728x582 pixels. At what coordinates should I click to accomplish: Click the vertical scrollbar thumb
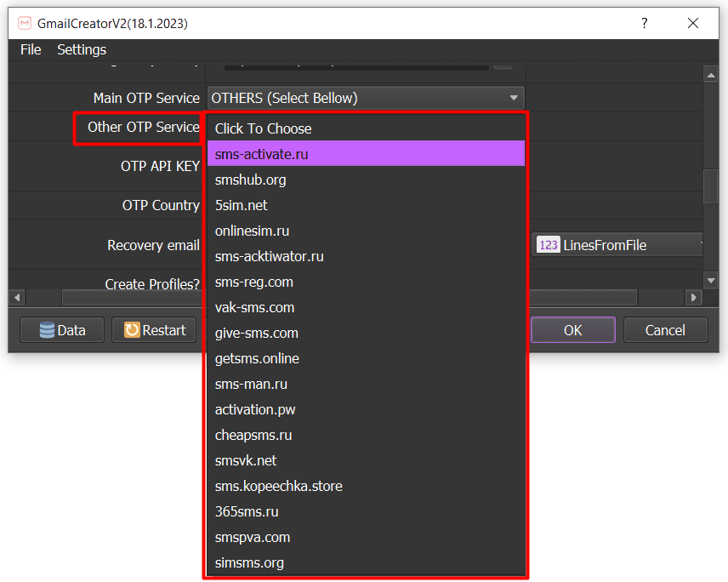(x=711, y=186)
